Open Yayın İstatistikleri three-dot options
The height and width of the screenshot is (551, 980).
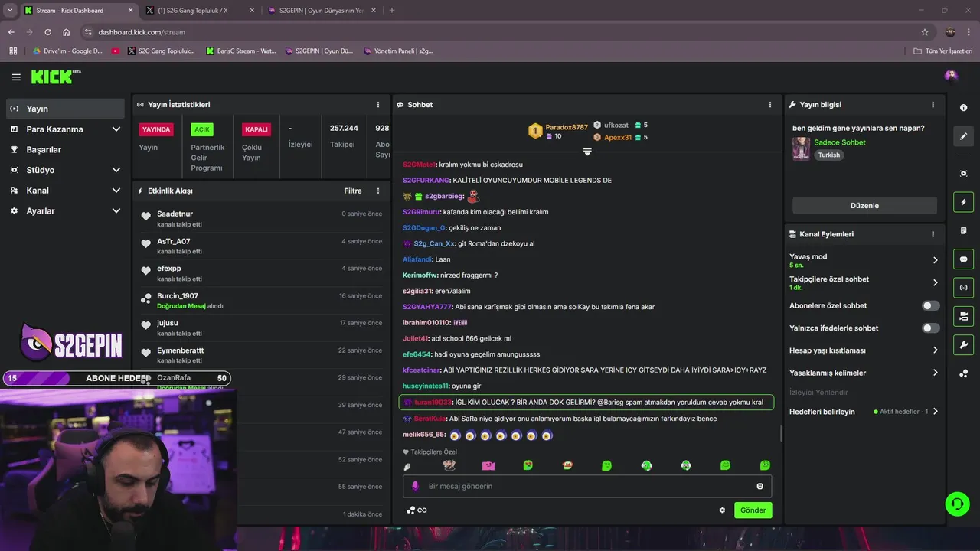[377, 105]
